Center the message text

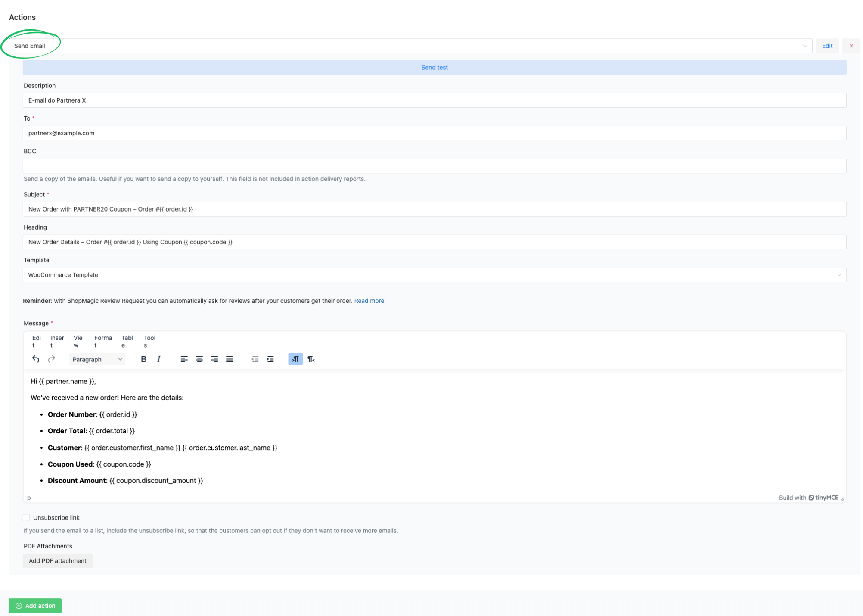click(x=199, y=359)
